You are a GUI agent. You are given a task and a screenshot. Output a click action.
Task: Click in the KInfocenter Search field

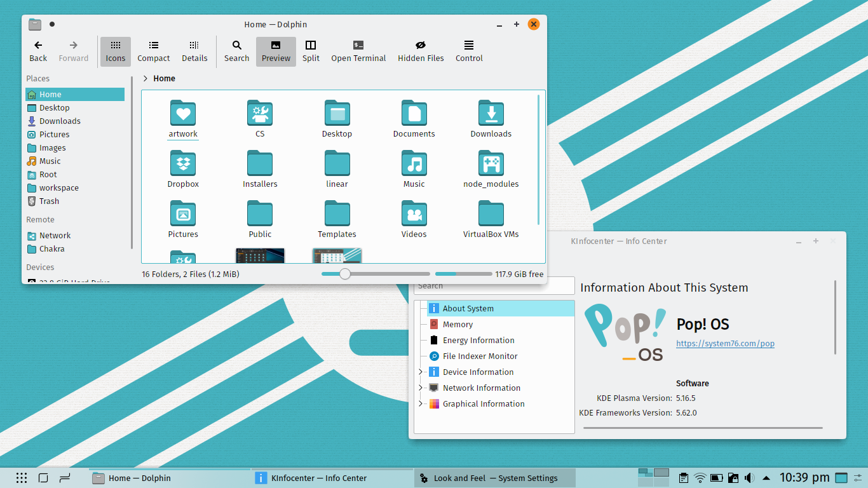pyautogui.click(x=494, y=286)
